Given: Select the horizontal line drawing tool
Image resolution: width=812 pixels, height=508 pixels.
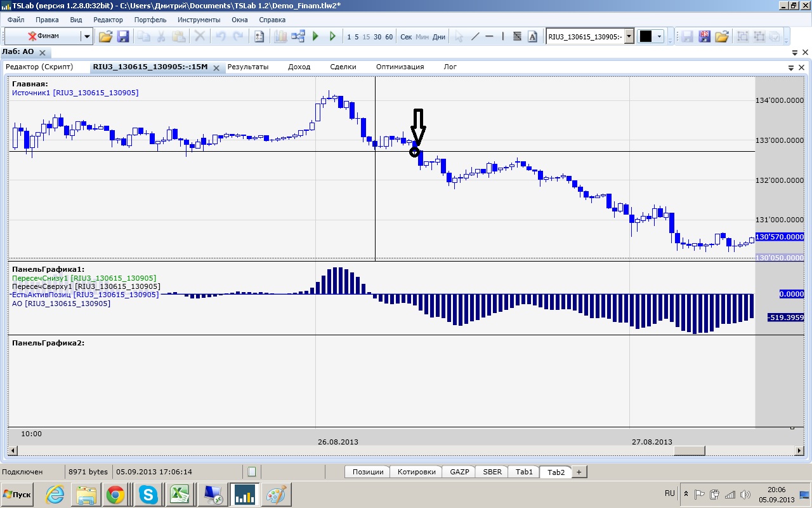Looking at the screenshot, I should [x=489, y=36].
